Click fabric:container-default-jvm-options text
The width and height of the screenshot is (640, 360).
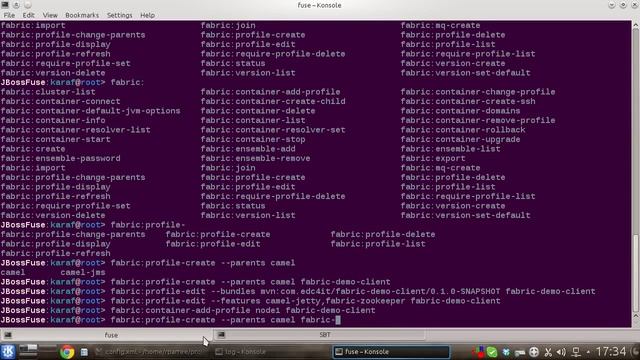[x=90, y=111]
